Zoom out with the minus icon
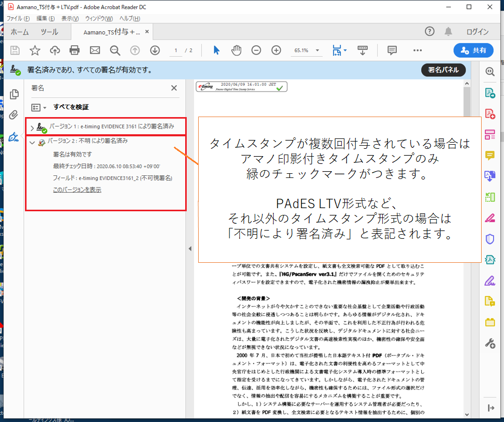 click(256, 50)
